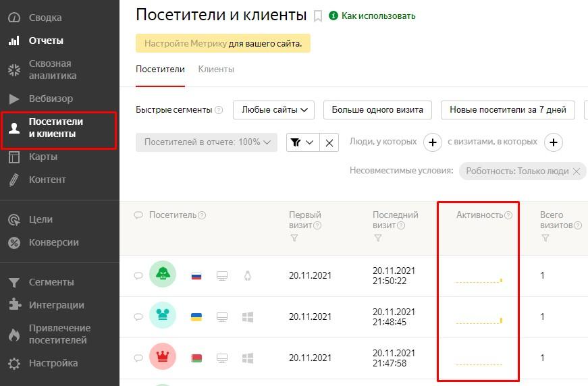
Task: Click the Belarus flag in the third visitor row
Action: pos(196,358)
